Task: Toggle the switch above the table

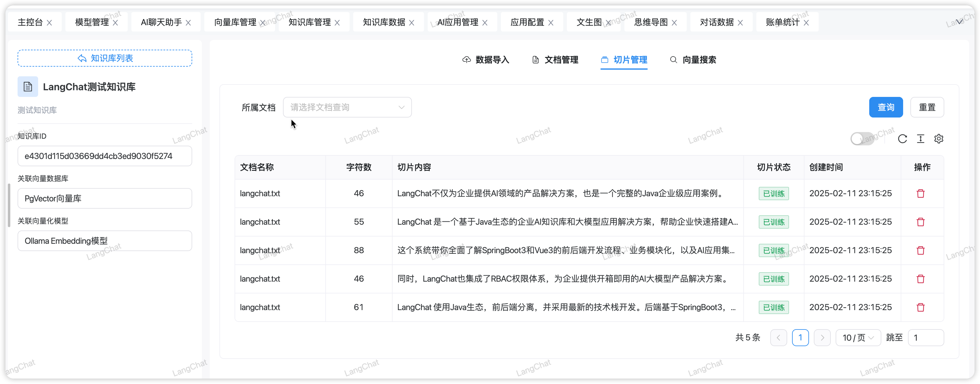Action: coord(862,139)
